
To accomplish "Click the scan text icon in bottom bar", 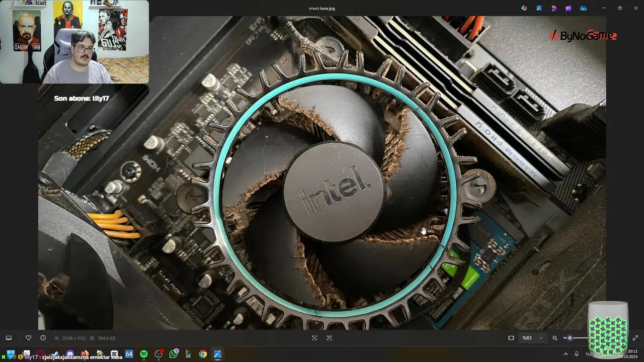I will (330, 338).
